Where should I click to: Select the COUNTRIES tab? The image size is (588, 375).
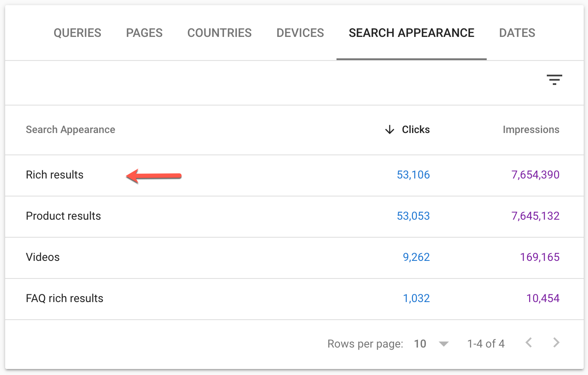[219, 33]
